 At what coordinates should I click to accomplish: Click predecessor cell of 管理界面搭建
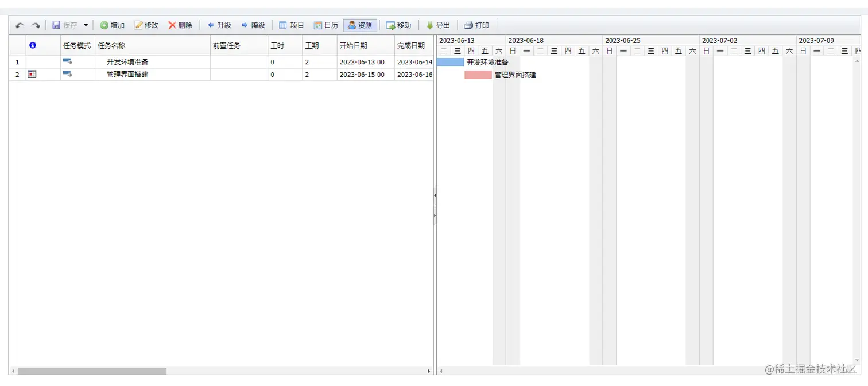click(x=239, y=75)
